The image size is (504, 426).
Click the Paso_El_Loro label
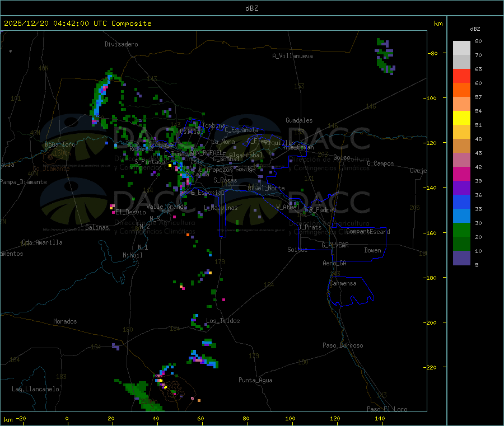(387, 409)
